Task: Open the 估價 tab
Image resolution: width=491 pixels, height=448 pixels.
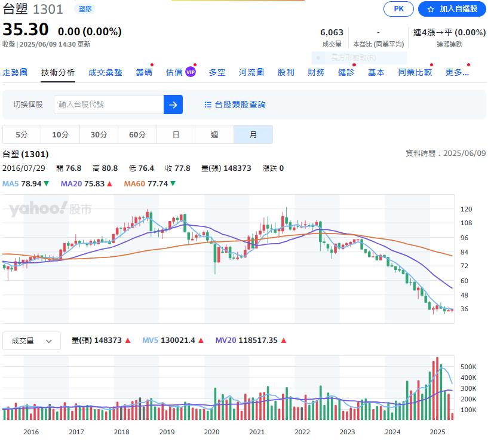Action: (174, 73)
